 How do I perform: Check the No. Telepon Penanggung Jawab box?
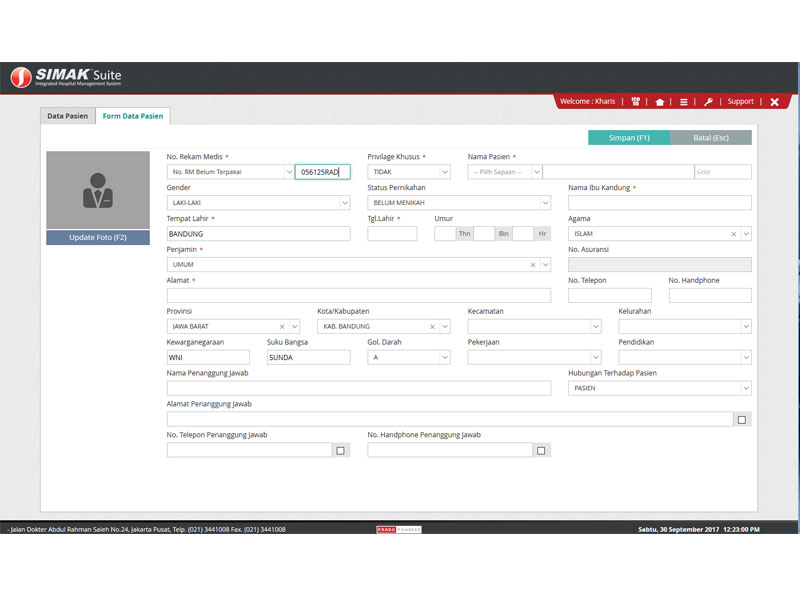click(341, 451)
